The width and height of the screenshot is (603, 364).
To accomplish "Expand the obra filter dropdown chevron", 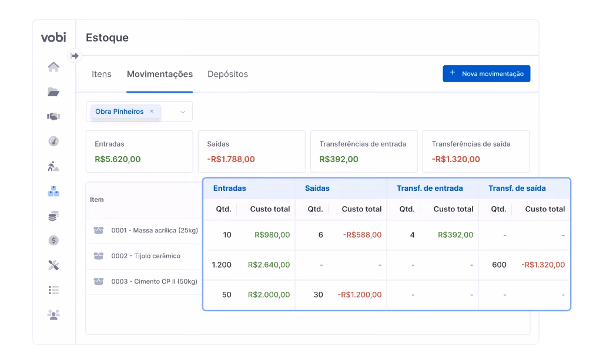I will click(183, 112).
